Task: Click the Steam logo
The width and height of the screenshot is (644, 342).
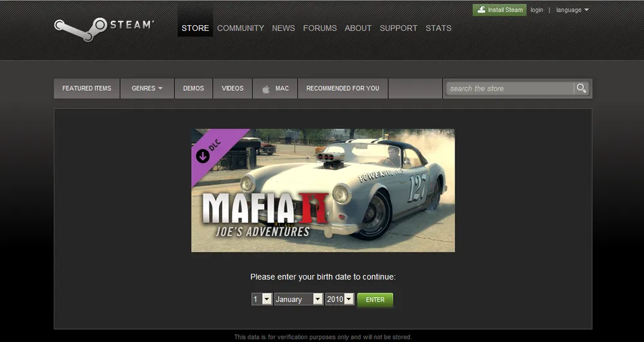Action: click(x=104, y=29)
